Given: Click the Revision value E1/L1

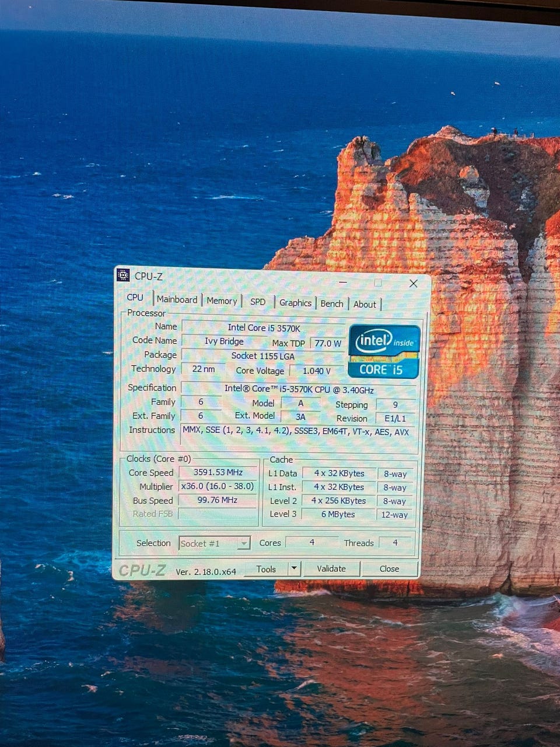Looking at the screenshot, I should [395, 418].
